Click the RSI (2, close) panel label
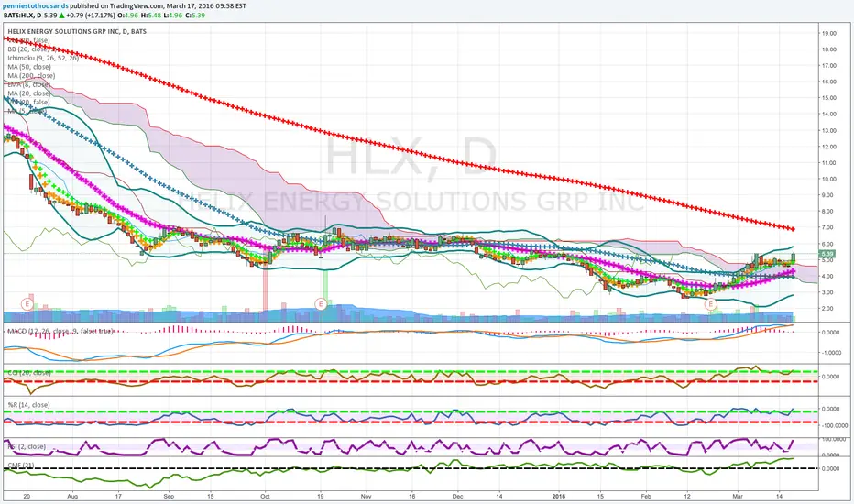The image size is (854, 504). pyautogui.click(x=27, y=446)
